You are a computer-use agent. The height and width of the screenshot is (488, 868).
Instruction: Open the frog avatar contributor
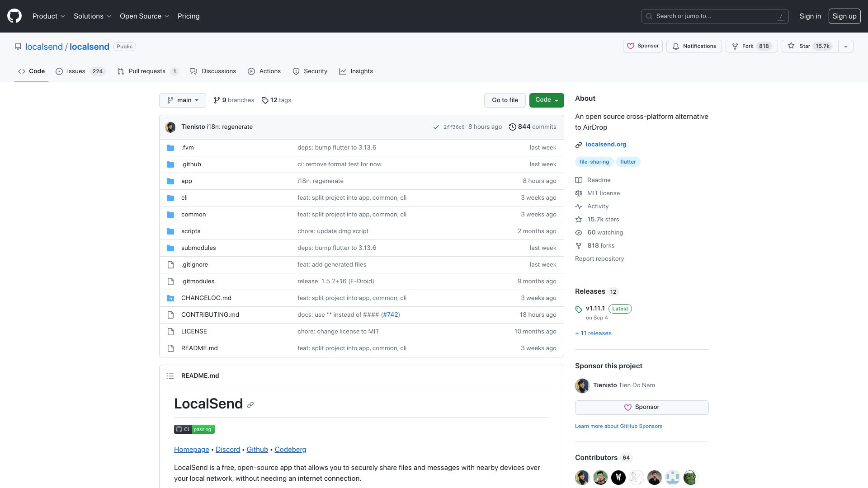(691, 478)
